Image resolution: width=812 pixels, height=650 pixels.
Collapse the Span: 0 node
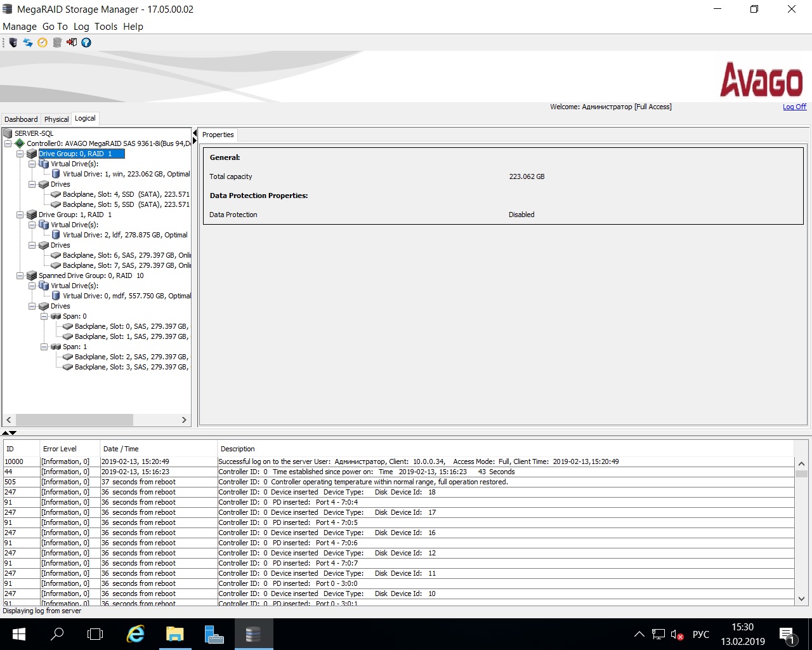click(x=44, y=316)
